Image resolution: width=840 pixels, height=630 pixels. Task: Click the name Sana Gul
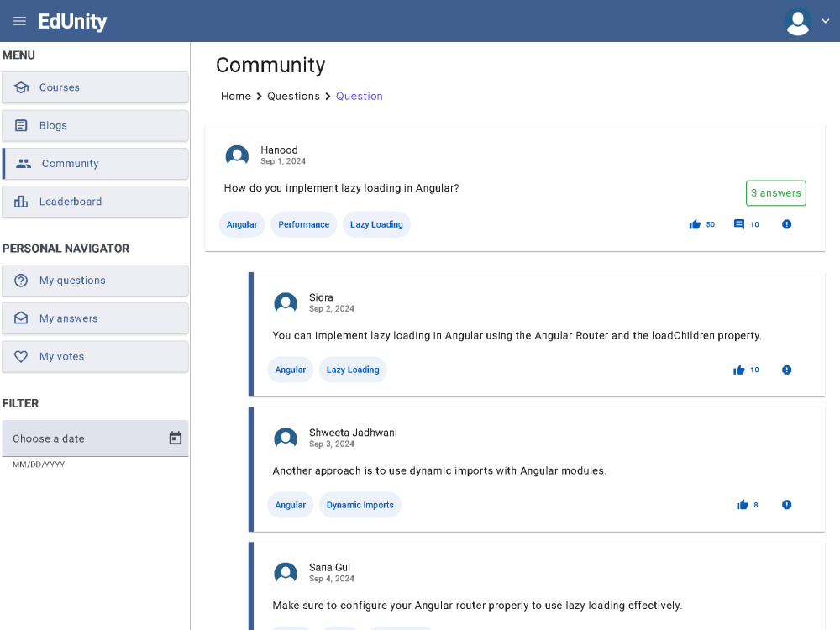pos(329,567)
